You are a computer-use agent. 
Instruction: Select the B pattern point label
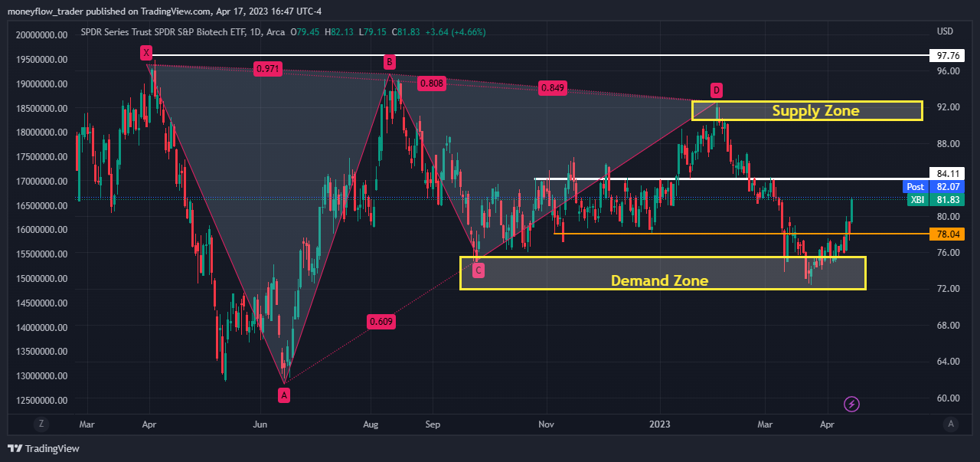tap(389, 61)
